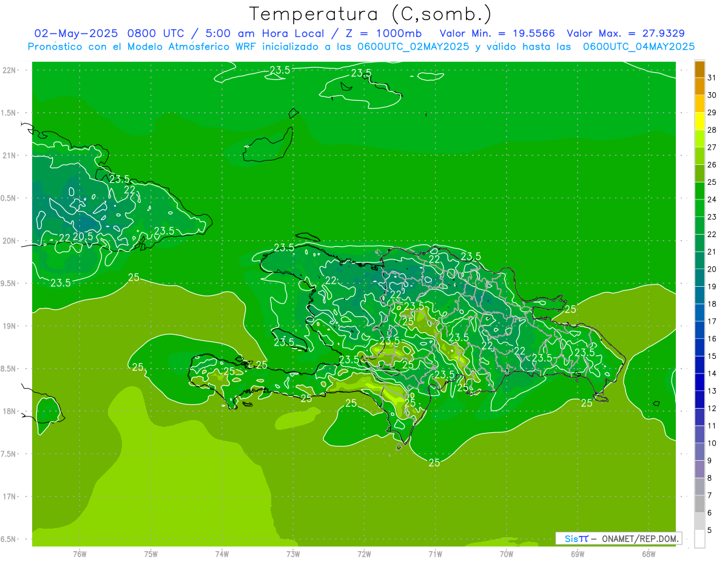Click the colorbar scale label "14"

tap(712, 373)
